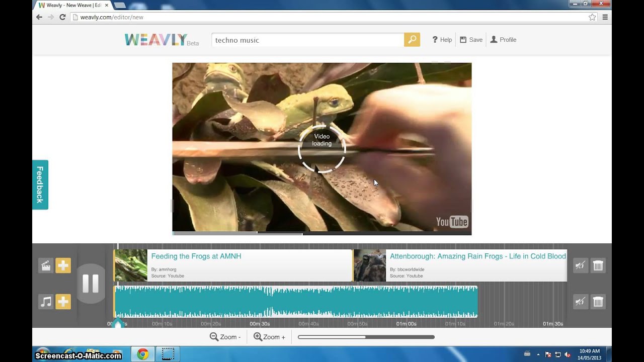This screenshot has height=362, width=644.
Task: Open the Feedback side tab
Action: (x=40, y=185)
